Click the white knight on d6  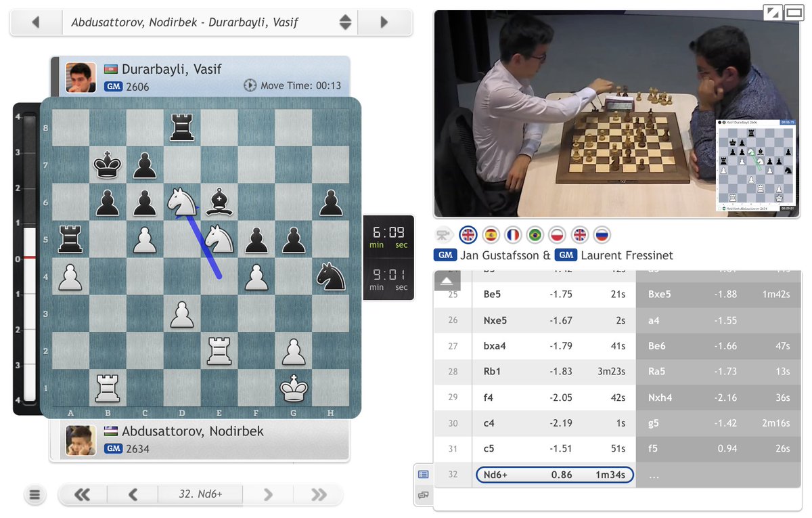(x=183, y=202)
